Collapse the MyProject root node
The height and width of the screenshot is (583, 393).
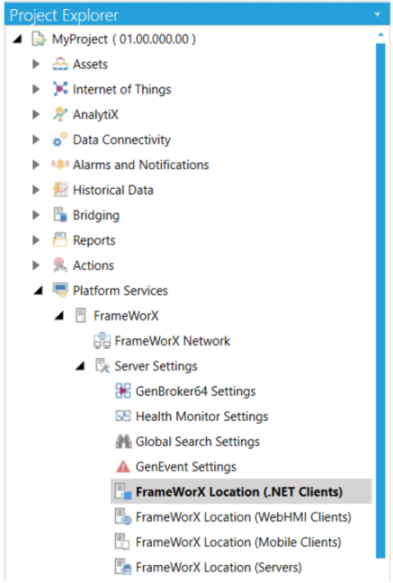coord(17,39)
